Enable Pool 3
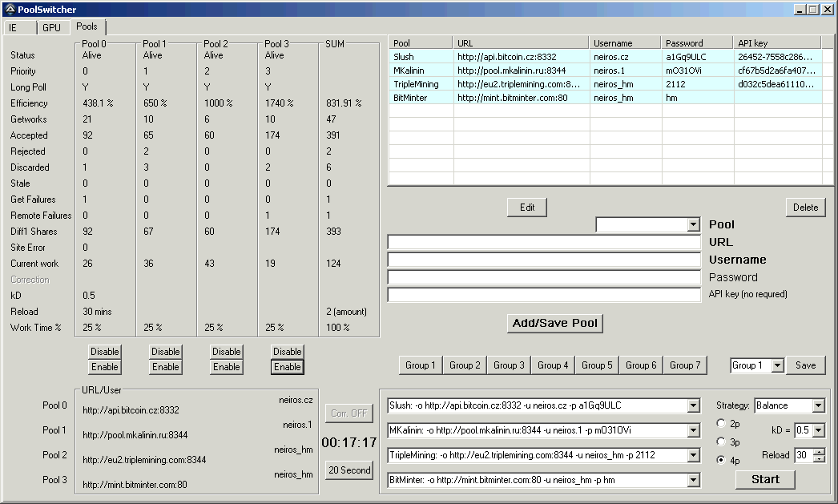This screenshot has width=838, height=504. pos(288,367)
